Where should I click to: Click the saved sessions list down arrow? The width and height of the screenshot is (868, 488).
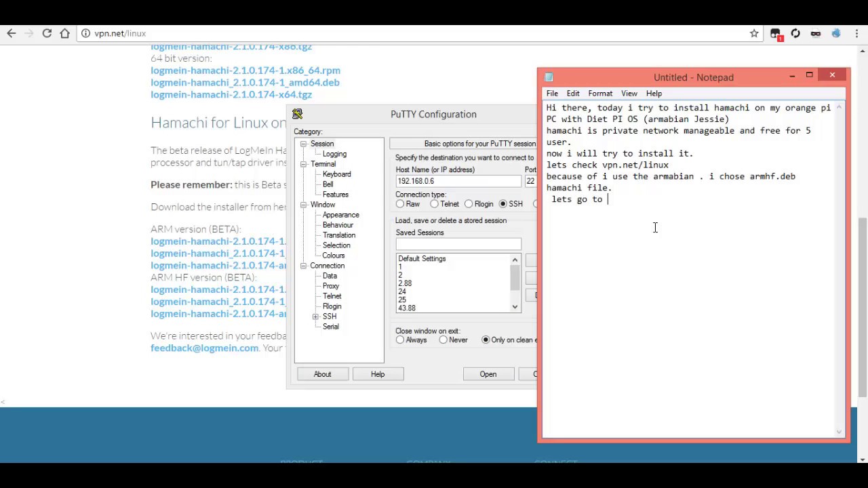click(515, 307)
